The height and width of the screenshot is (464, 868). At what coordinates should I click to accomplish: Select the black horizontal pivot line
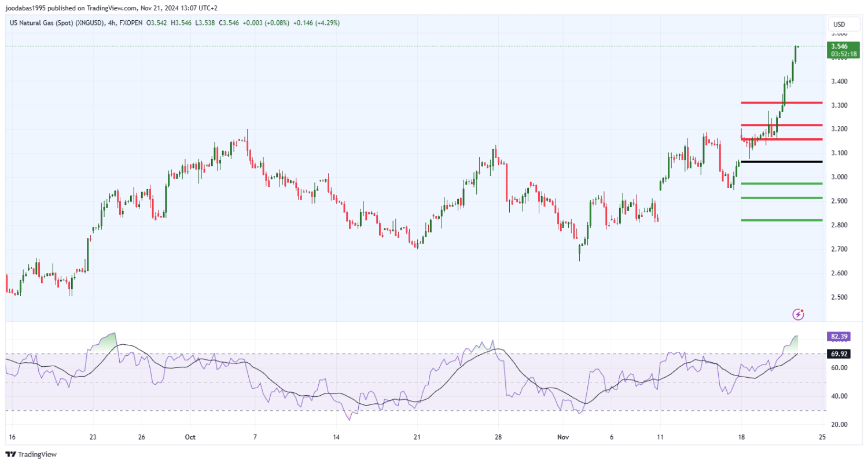point(781,161)
